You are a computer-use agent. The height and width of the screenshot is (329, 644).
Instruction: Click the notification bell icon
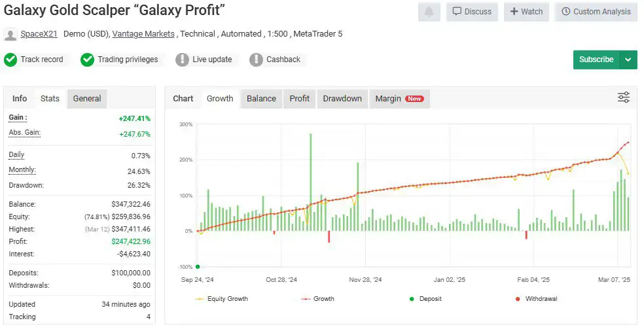(x=429, y=12)
